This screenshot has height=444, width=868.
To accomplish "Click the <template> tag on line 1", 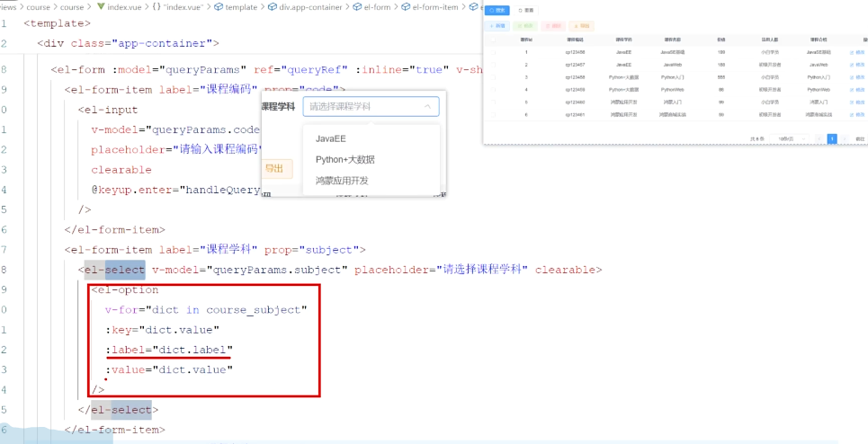I will (57, 23).
